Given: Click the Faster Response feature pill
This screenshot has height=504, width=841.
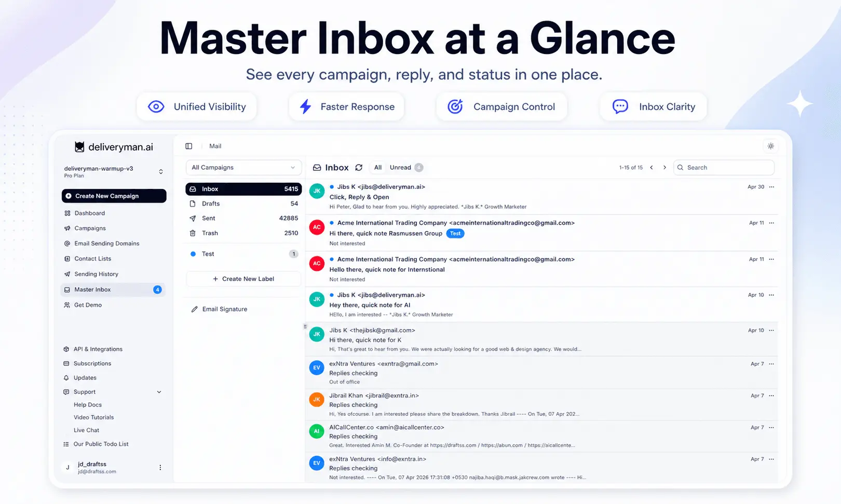Looking at the screenshot, I should pos(347,107).
